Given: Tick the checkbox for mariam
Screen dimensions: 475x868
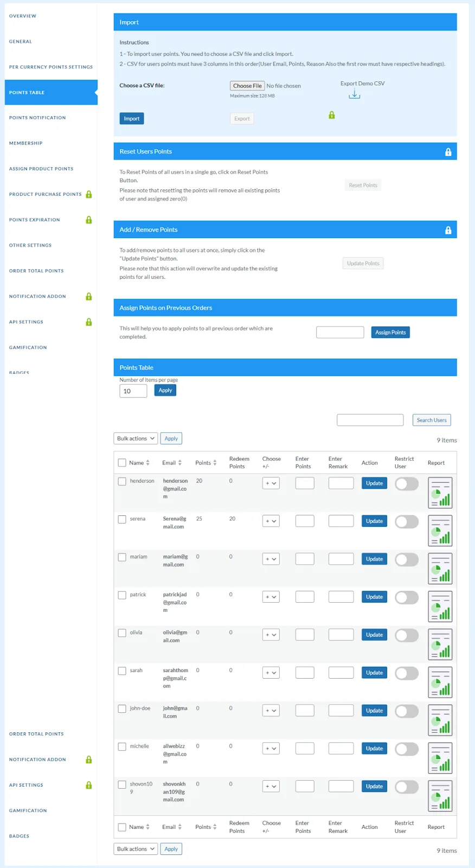Looking at the screenshot, I should coord(122,557).
